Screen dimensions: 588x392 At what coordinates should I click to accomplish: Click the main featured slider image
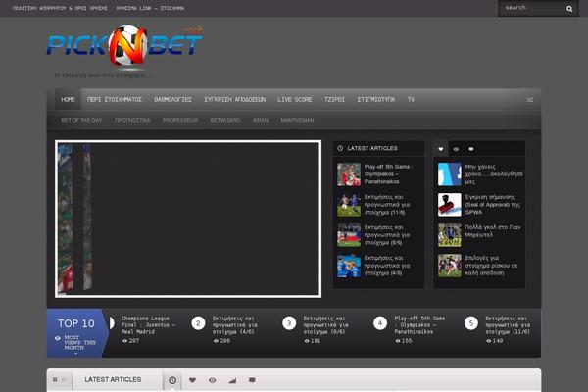point(188,220)
